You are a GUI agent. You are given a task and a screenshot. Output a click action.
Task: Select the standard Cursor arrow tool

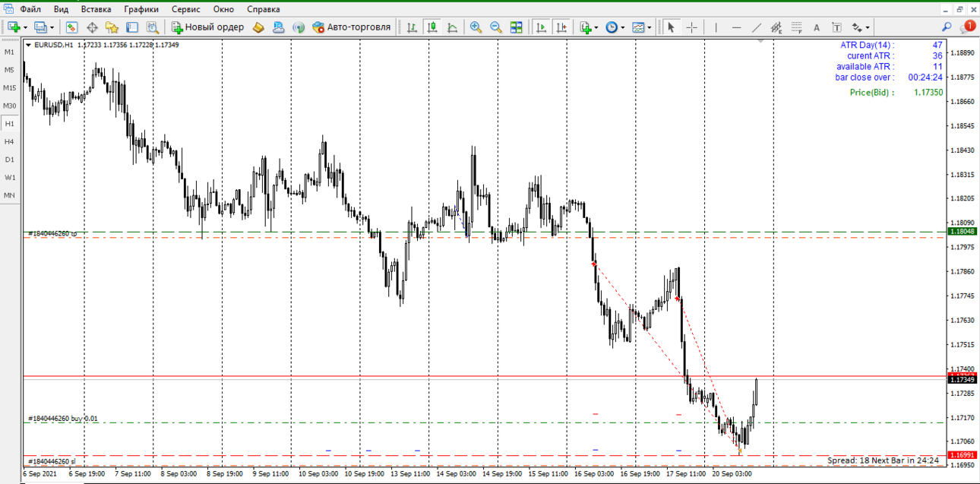coord(671,27)
